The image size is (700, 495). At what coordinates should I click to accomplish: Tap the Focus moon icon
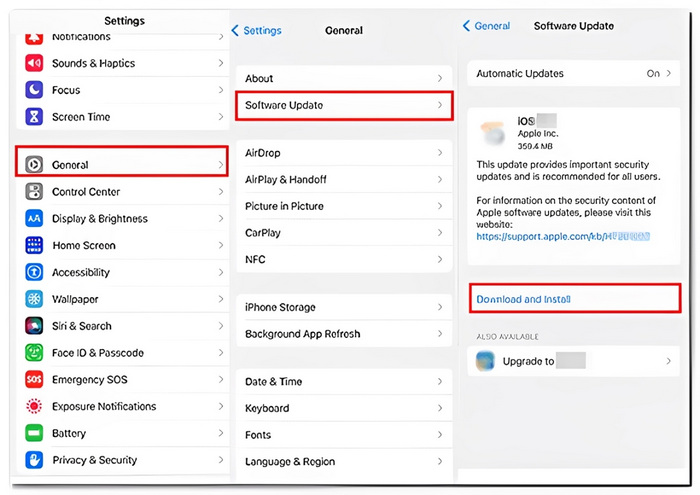(34, 90)
